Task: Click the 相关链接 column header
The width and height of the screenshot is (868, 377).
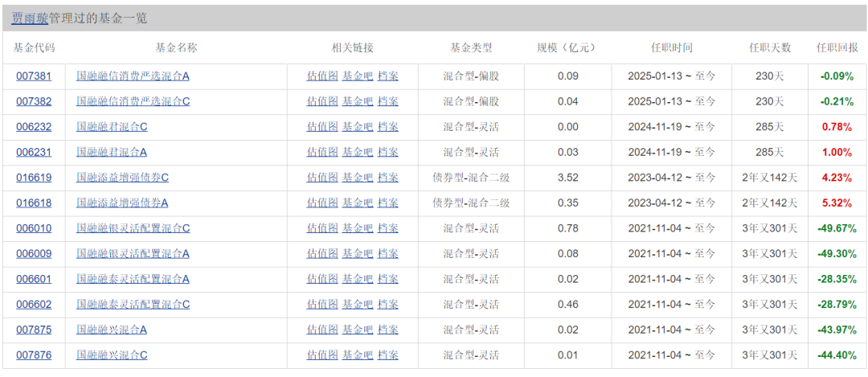Action: (x=353, y=47)
